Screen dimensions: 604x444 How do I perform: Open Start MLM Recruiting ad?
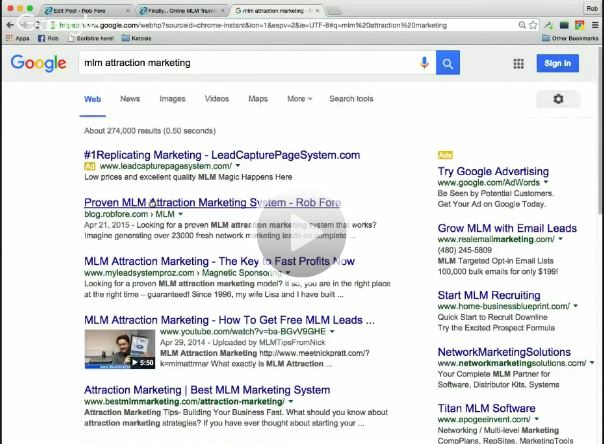pos(489,295)
